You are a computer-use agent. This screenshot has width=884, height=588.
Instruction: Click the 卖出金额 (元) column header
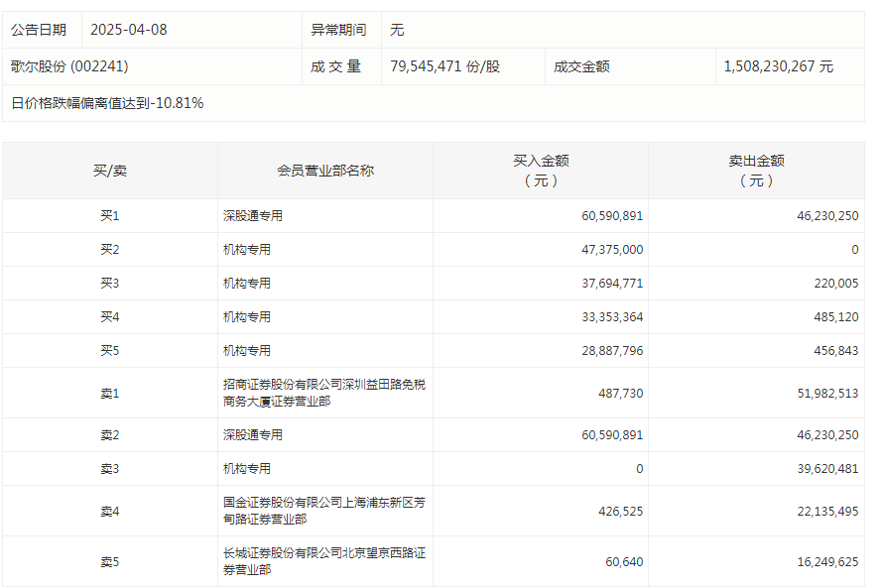coord(756,171)
